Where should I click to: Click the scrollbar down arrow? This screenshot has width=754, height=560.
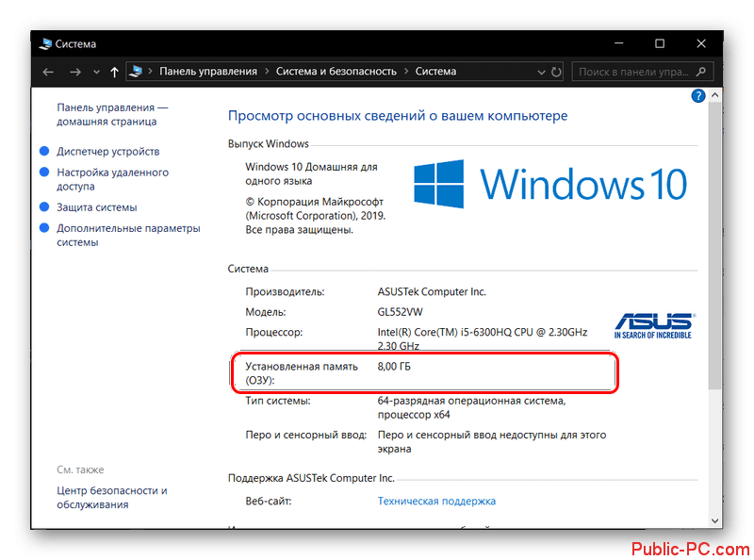[x=715, y=520]
